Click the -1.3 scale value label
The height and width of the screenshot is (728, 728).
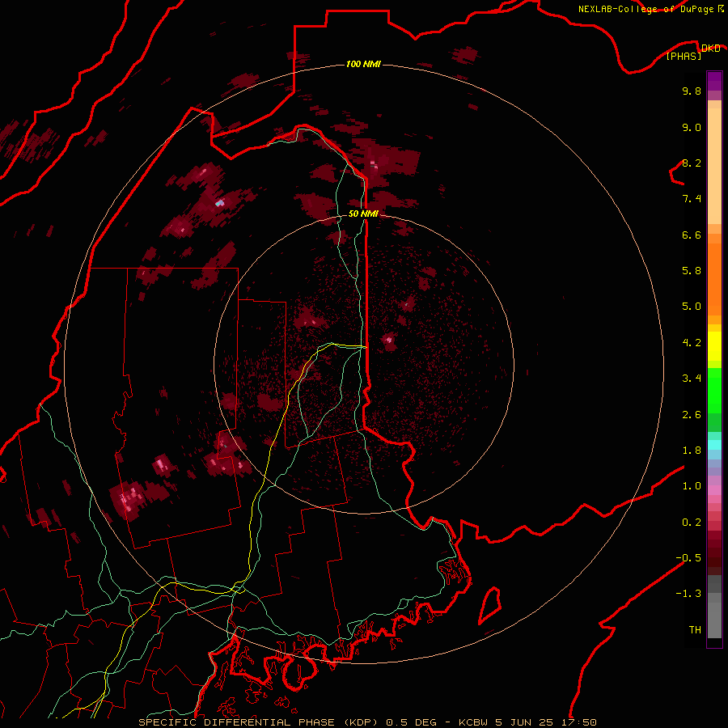pyautogui.click(x=688, y=594)
